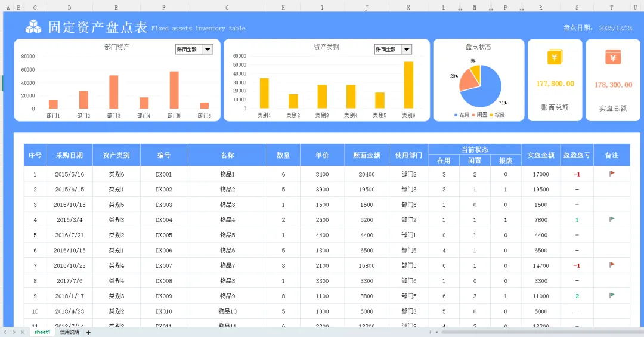Click the title 固定资产盘点表

[98, 27]
